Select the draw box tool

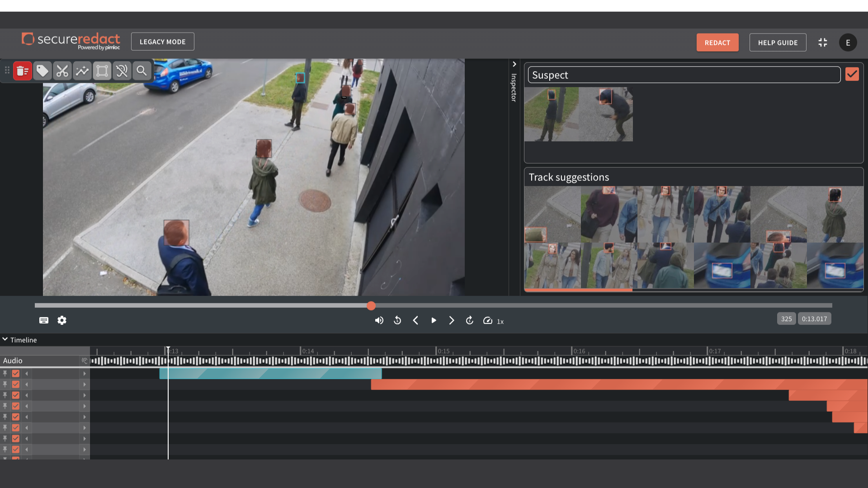click(102, 71)
